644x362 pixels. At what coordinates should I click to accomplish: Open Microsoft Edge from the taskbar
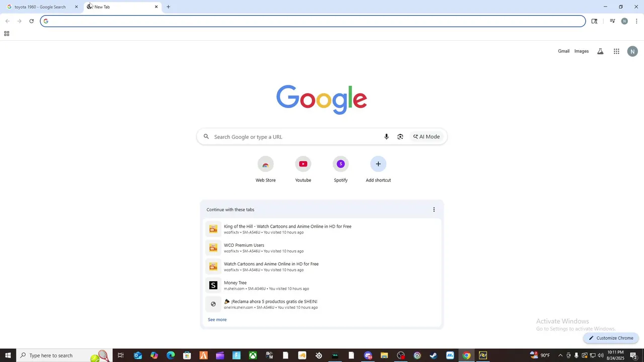tap(171, 355)
